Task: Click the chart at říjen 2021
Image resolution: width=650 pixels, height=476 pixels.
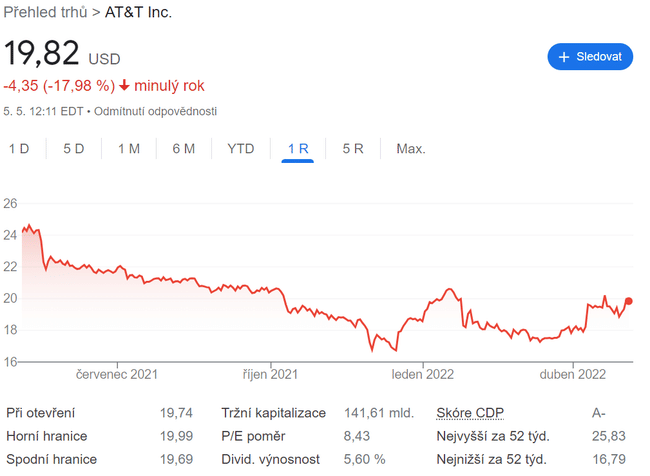Action: [x=270, y=291]
